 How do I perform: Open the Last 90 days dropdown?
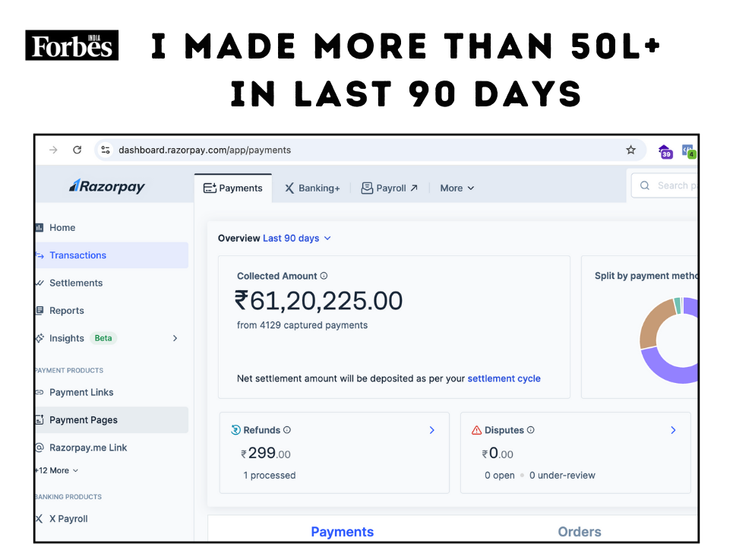297,238
